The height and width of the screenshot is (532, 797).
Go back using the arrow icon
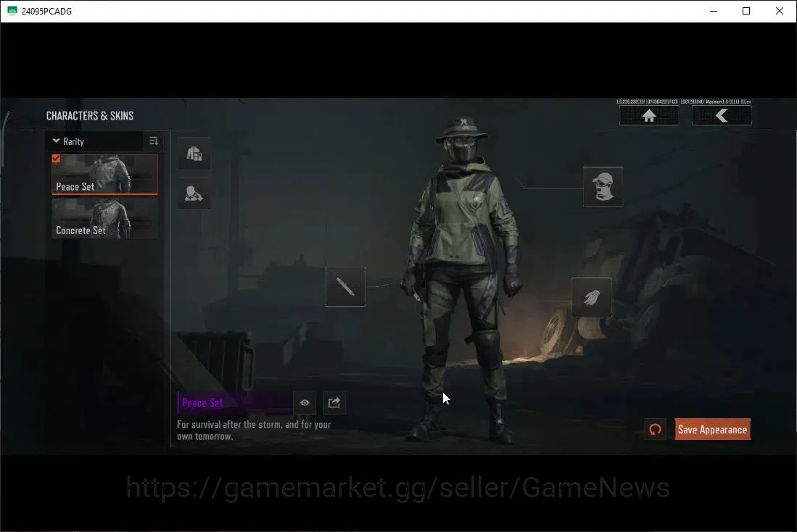tap(722, 116)
